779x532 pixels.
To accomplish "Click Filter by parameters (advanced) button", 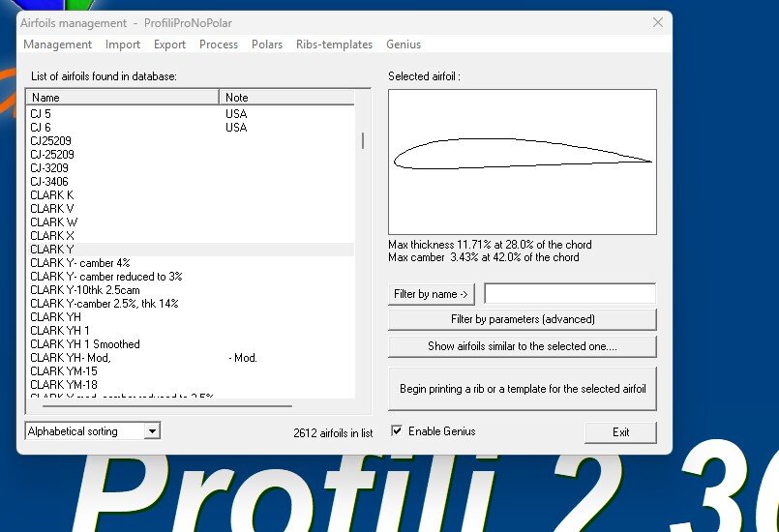I will coord(523,319).
